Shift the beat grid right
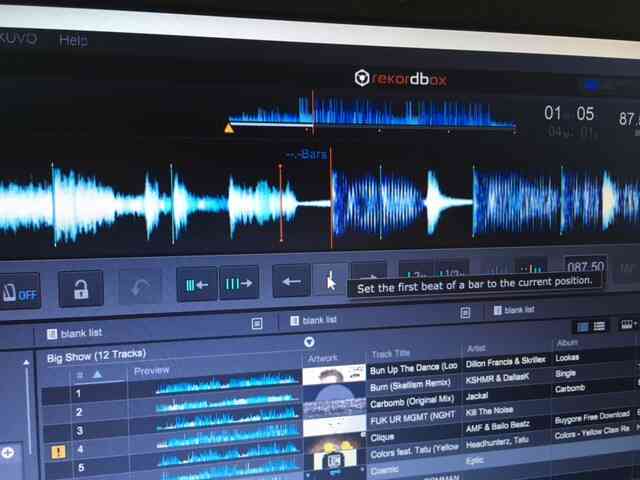Screen dimensions: 640x480 coord(239,282)
